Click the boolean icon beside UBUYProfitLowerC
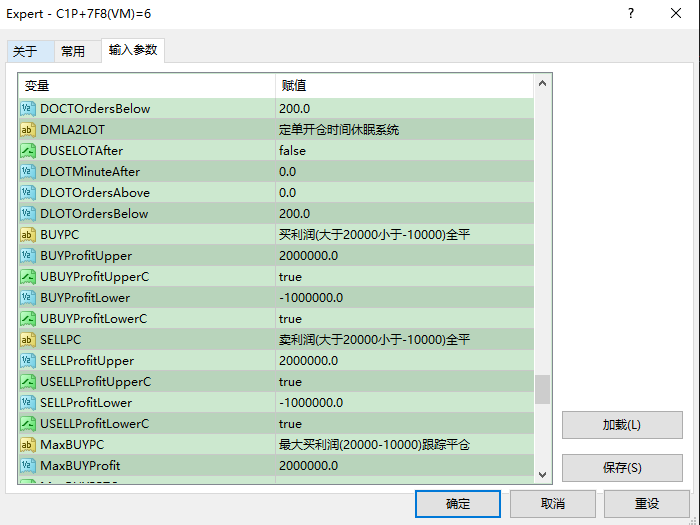 [x=28, y=318]
